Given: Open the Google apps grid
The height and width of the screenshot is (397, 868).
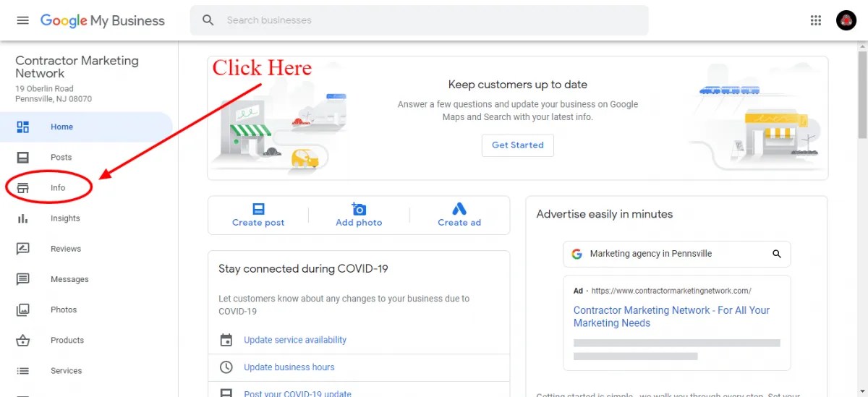Looking at the screenshot, I should [816, 20].
